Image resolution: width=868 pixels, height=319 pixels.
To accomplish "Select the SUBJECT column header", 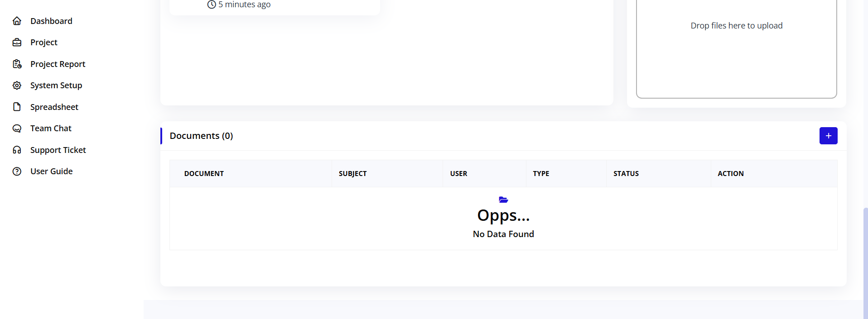I will click(352, 174).
